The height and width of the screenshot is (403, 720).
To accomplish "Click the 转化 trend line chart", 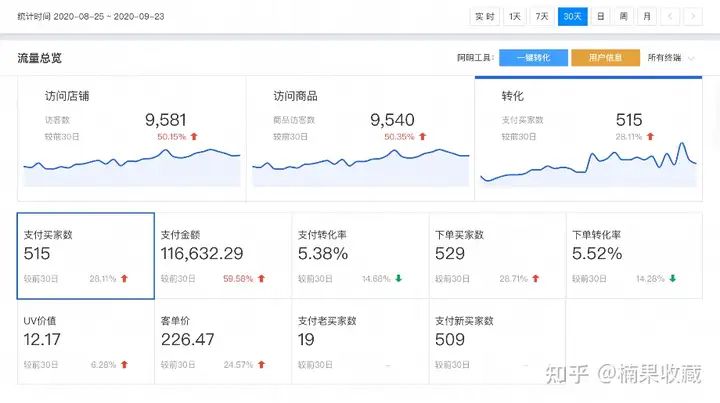I will click(x=588, y=164).
